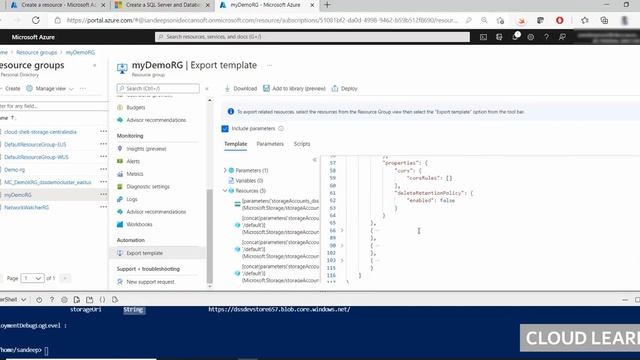This screenshot has width=640, height=360.
Task: Open the Azure feedback icon
Action: click(x=562, y=37)
